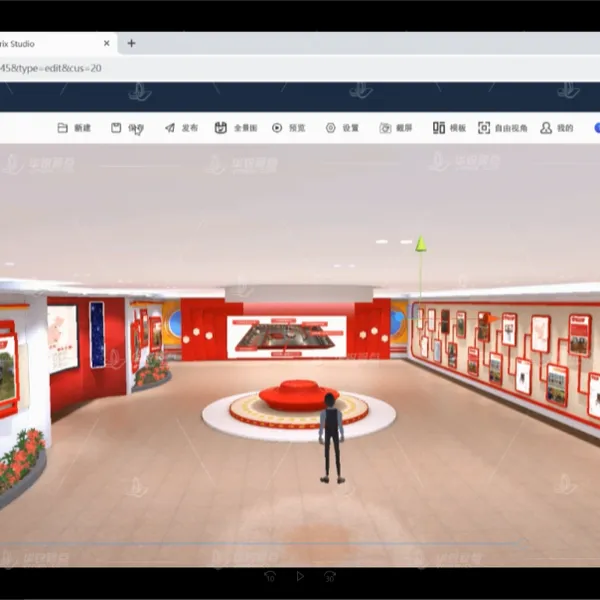Click the green Y-axis gizmo arrow
The height and width of the screenshot is (600, 600).
421,244
